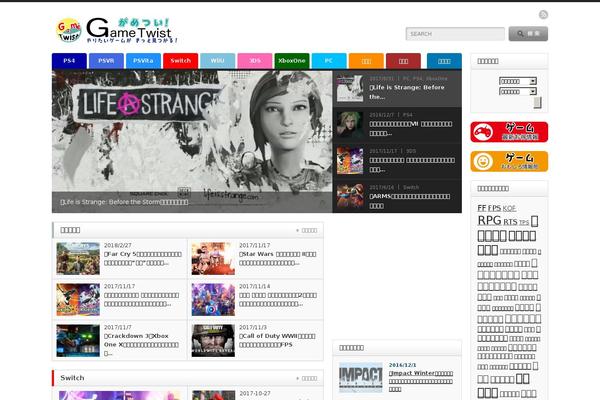Open the TPS tag link
The width and height of the screenshot is (600, 400).
click(x=524, y=223)
